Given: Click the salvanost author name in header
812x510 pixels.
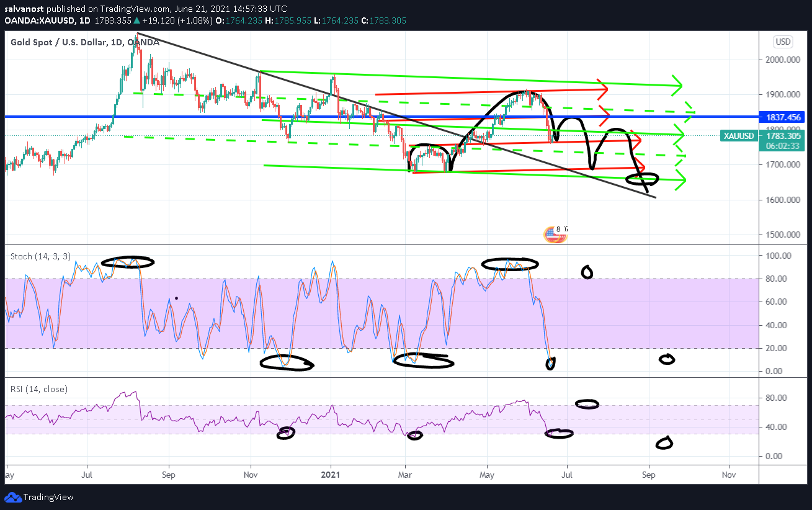Looking at the screenshot, I should pos(24,9).
